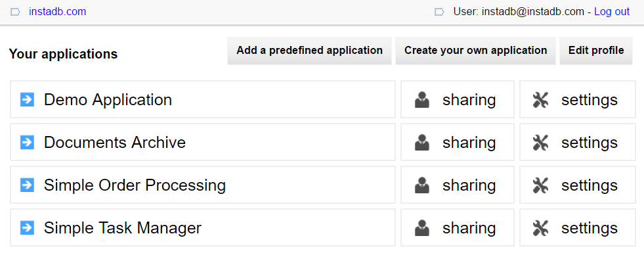Open the Demo Application entry

coord(203,99)
